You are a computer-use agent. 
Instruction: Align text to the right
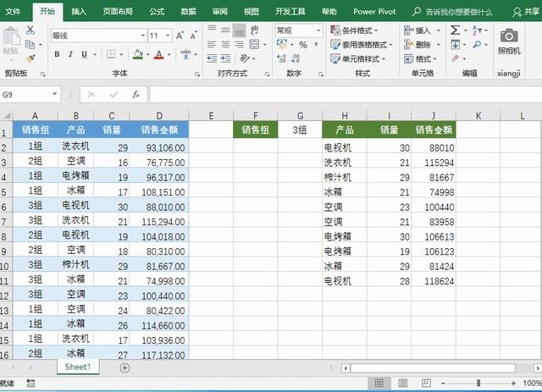pyautogui.click(x=239, y=44)
